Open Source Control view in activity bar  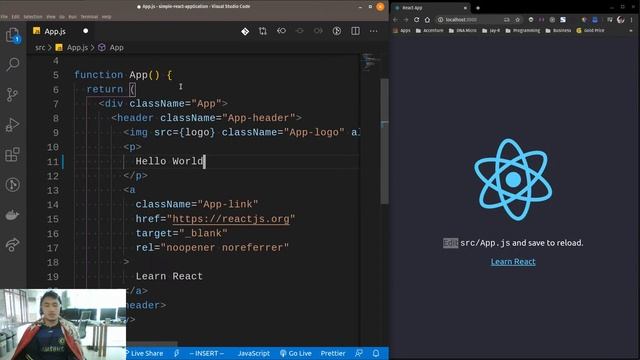click(13, 94)
